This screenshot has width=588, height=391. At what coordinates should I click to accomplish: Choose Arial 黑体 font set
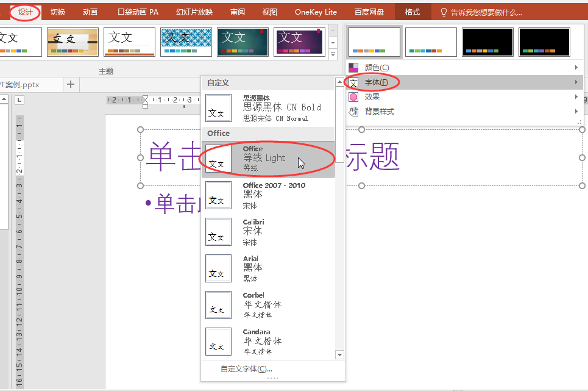click(x=267, y=268)
